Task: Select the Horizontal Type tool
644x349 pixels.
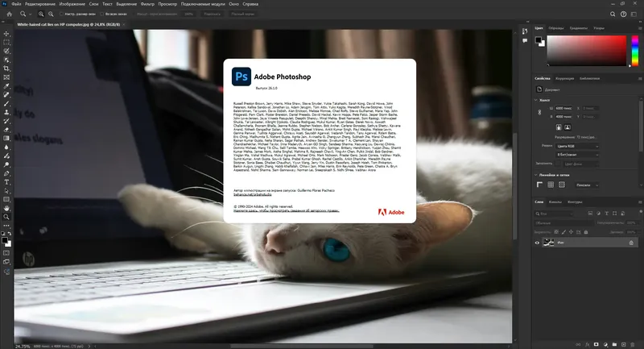Action: (6, 182)
